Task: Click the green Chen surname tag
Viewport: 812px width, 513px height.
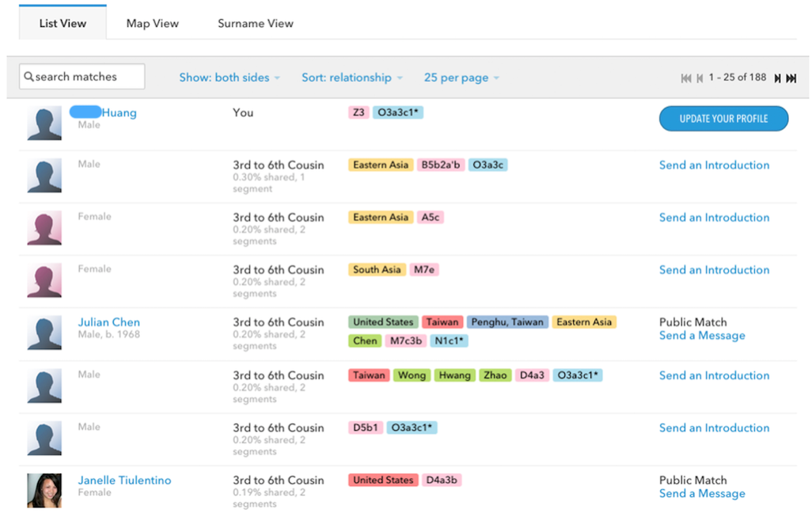Action: pyautogui.click(x=365, y=341)
